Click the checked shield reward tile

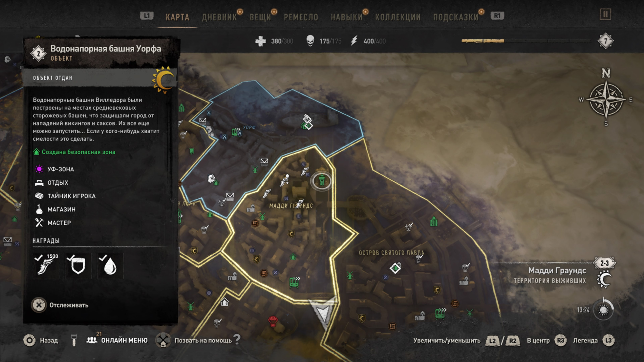tap(78, 266)
